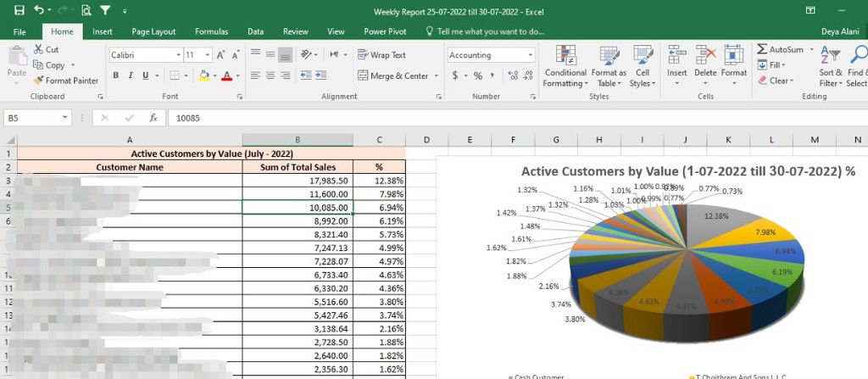Toggle Underline formatting
Screen dimensions: 868x379
(x=146, y=75)
